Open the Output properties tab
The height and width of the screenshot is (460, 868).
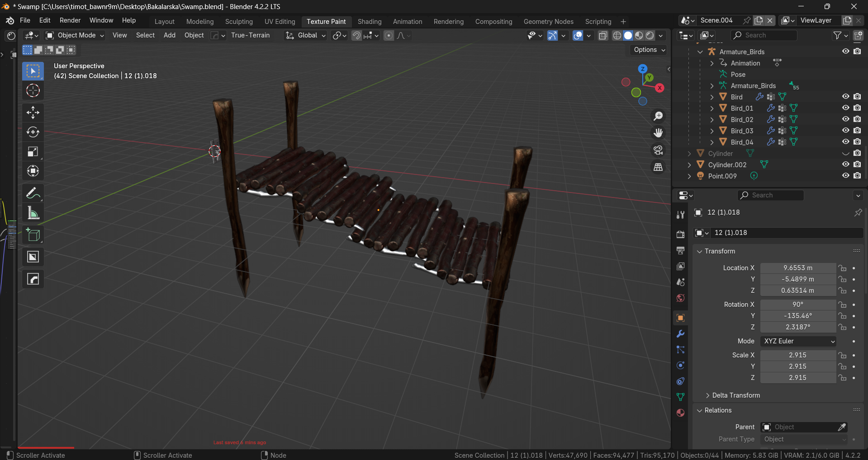680,250
